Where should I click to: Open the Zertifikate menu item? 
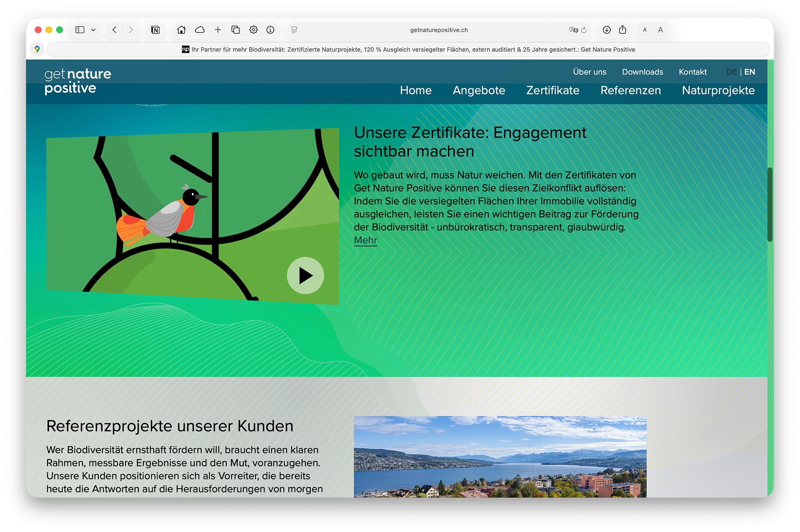click(552, 90)
